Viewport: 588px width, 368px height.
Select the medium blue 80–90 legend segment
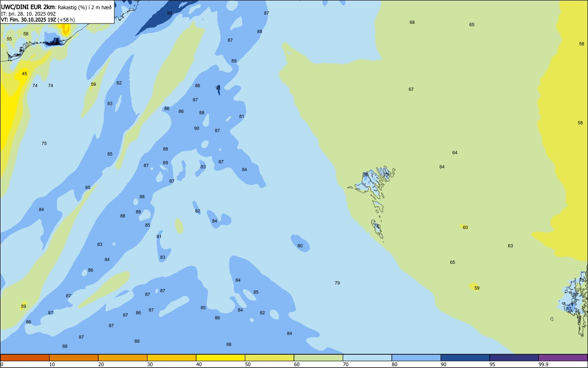tap(416, 357)
